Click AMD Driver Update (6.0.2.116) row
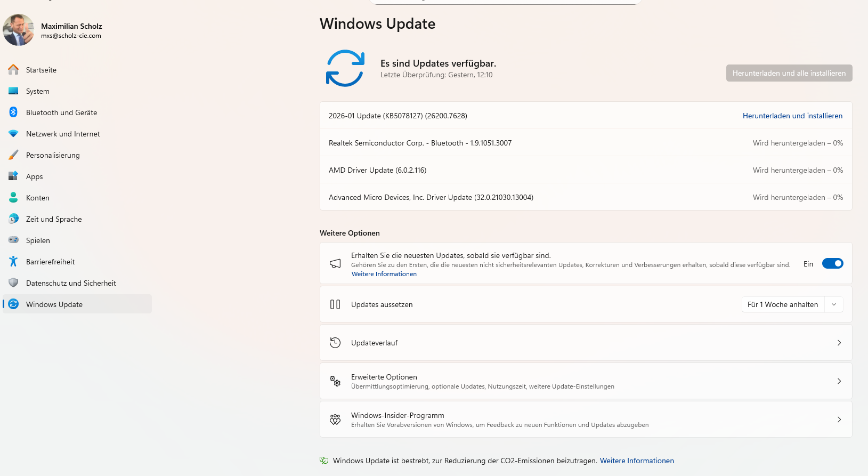 point(586,170)
